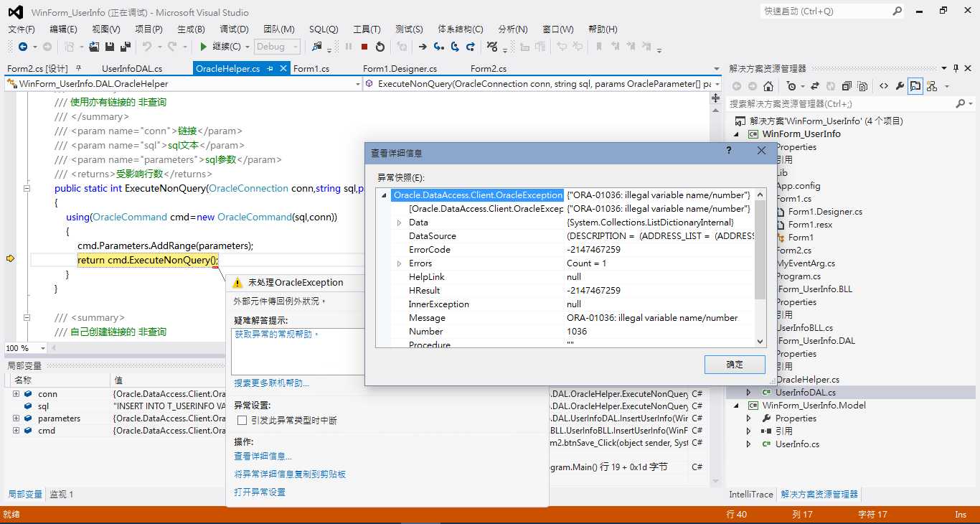Screen dimensions: 980x524
Task: Click the 确定 OK button in details dialog
Action: [735, 364]
